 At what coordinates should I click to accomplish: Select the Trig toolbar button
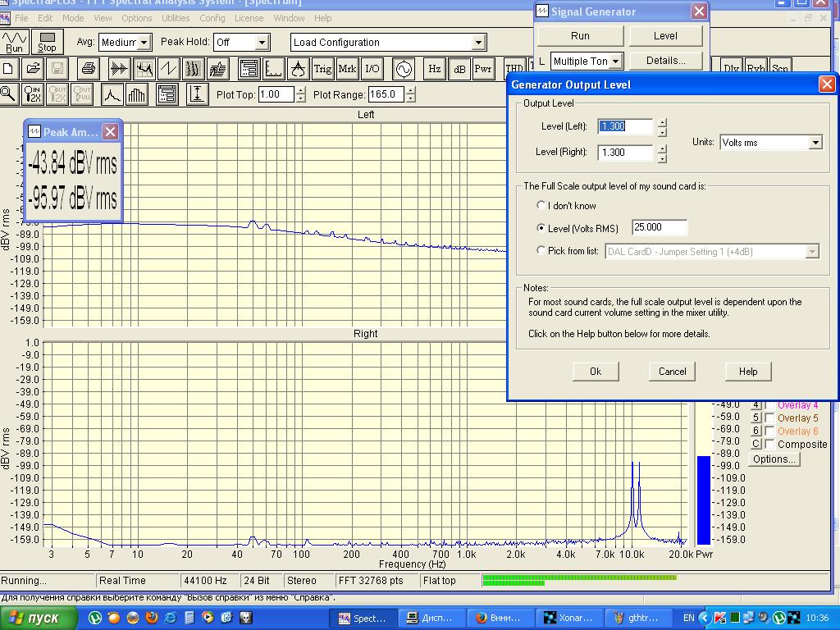tap(322, 69)
